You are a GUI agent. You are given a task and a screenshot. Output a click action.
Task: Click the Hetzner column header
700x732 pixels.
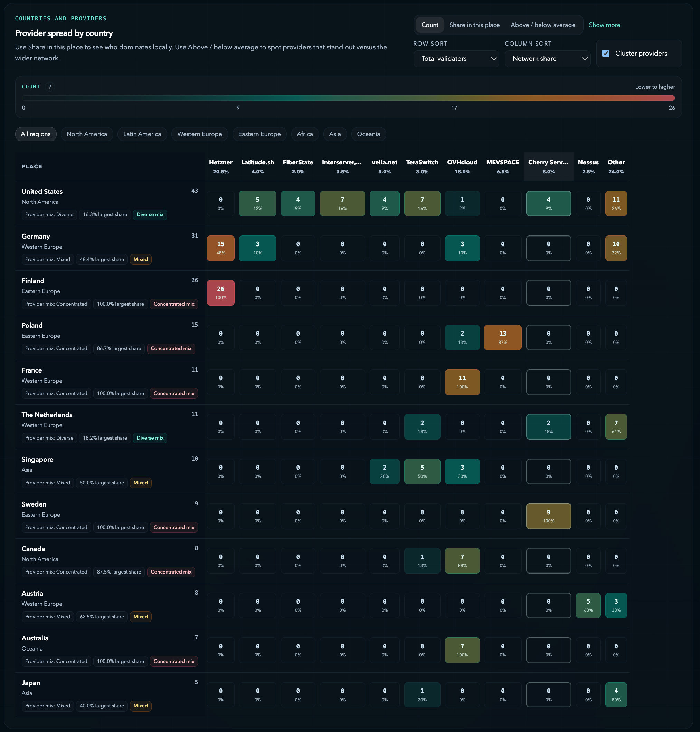[x=220, y=166]
